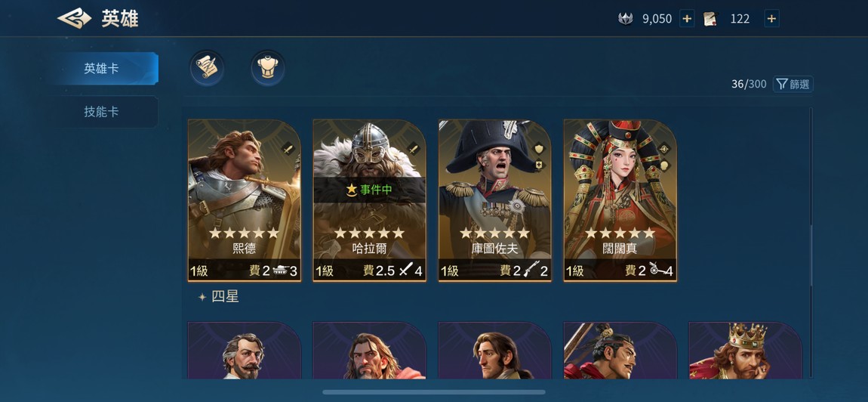Click the sword icon on 熙德 card

pyautogui.click(x=288, y=149)
